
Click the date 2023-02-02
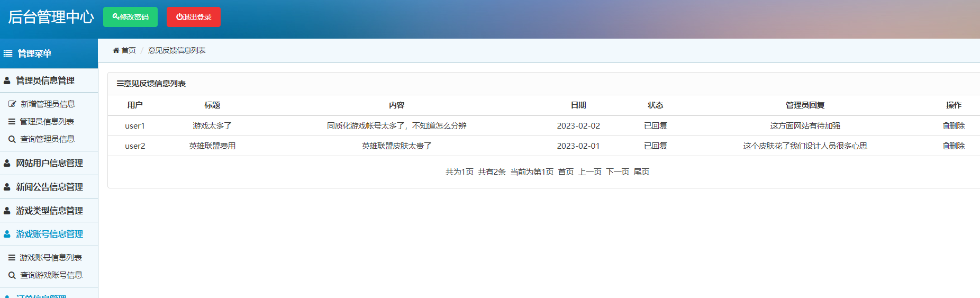click(x=578, y=126)
